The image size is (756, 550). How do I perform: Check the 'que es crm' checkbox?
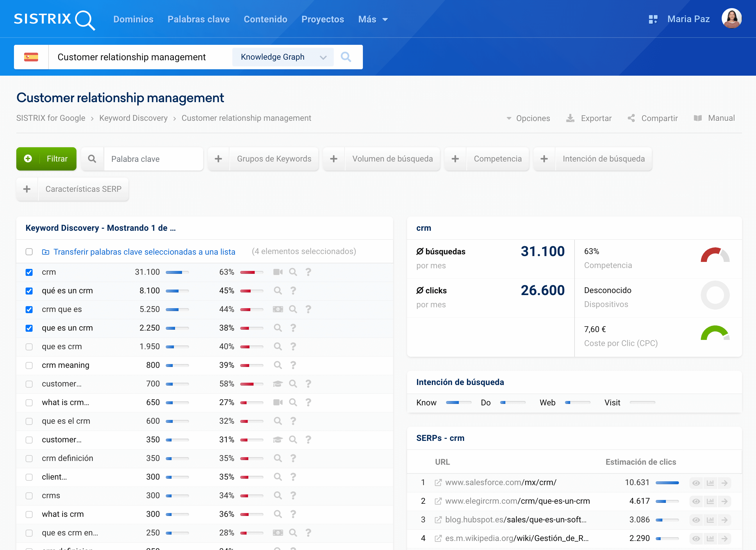(x=29, y=347)
